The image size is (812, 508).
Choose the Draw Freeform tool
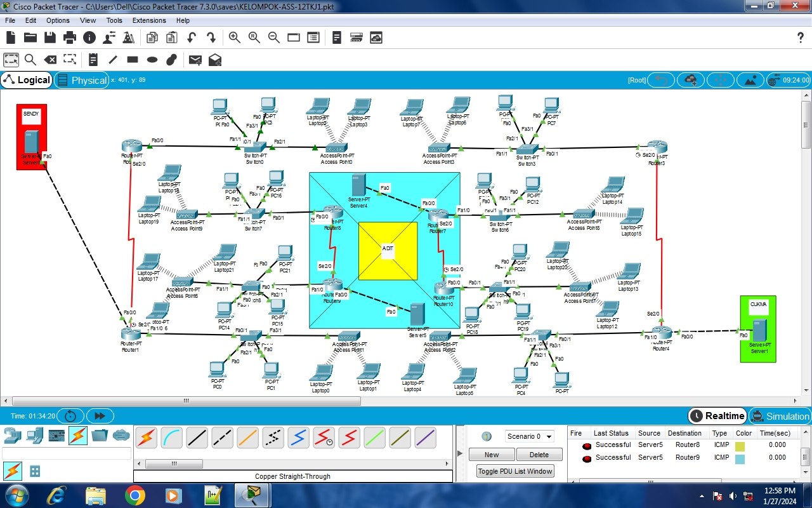(171, 60)
